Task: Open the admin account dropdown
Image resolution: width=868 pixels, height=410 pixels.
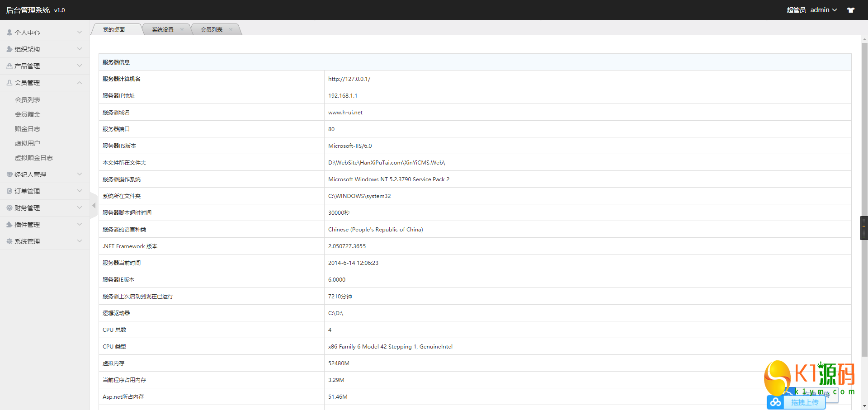Action: 823,10
